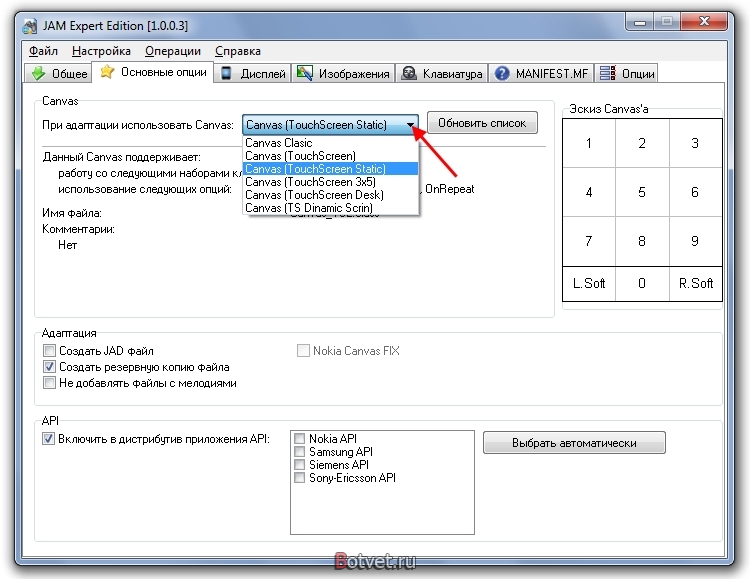This screenshot has height=579, width=750.
Task: Check Siemens API in the list
Action: tap(299, 464)
